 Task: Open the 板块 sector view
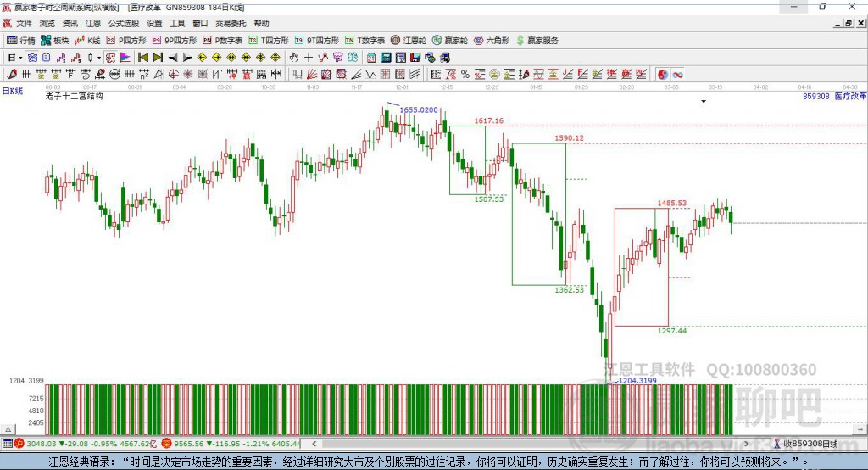click(x=54, y=41)
